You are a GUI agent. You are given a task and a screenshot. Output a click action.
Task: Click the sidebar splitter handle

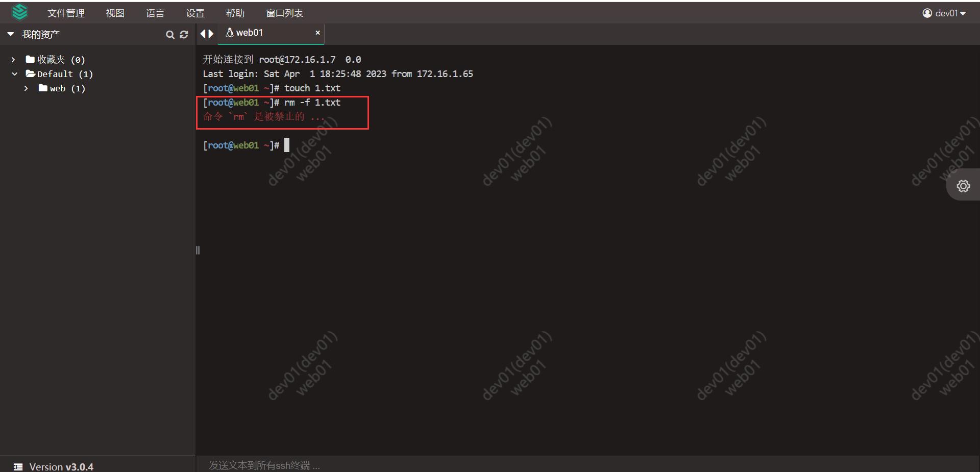point(198,250)
